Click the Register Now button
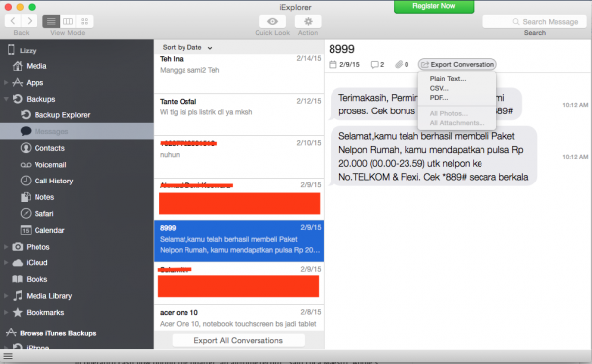 pyautogui.click(x=433, y=7)
